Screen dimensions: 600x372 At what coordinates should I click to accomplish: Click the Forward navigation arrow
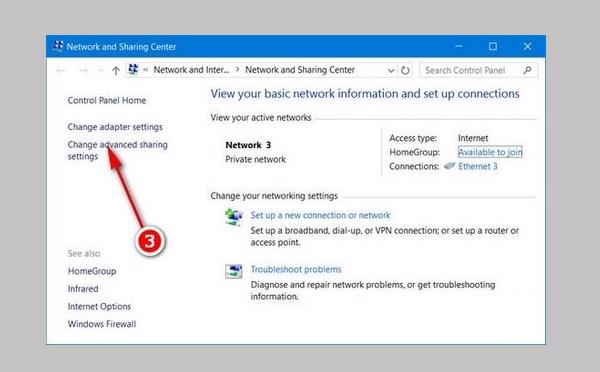[x=83, y=70]
